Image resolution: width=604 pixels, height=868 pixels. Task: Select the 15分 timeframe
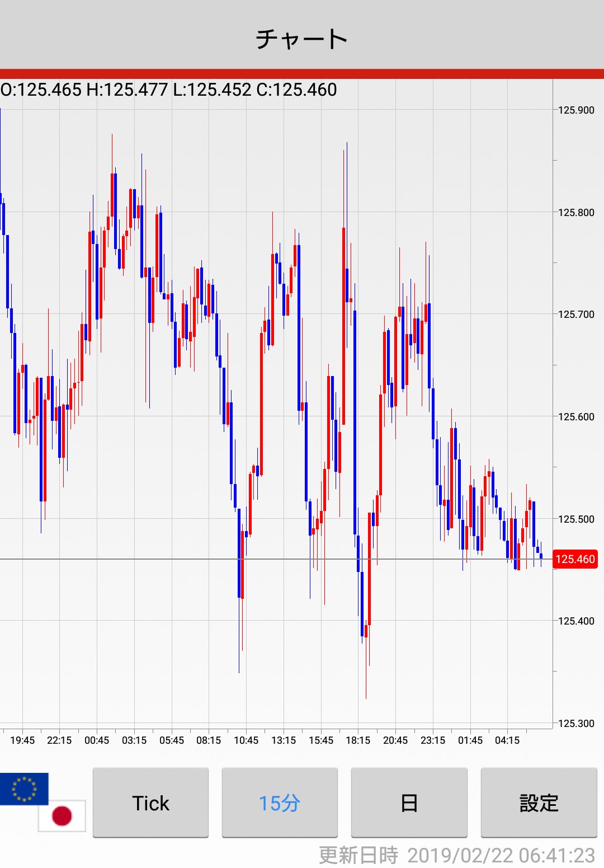(x=280, y=803)
